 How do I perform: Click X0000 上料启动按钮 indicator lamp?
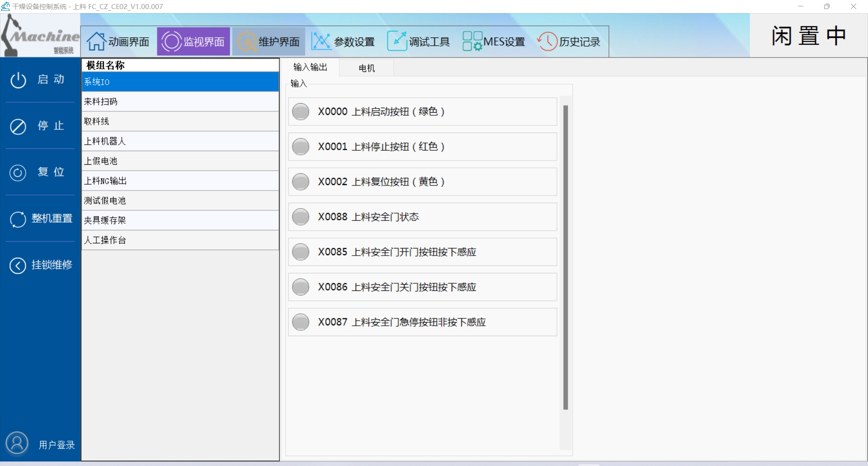(x=301, y=112)
